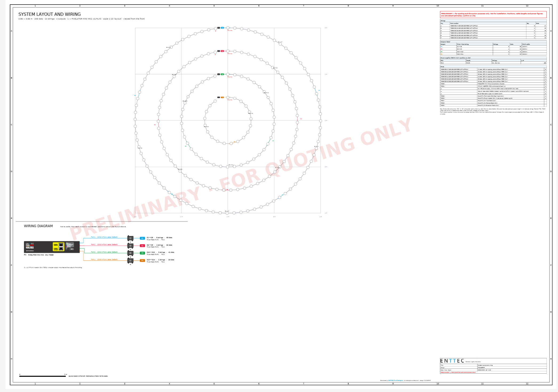Click the Strings table header
The height and width of the screenshot is (392, 558).
[x=493, y=21]
